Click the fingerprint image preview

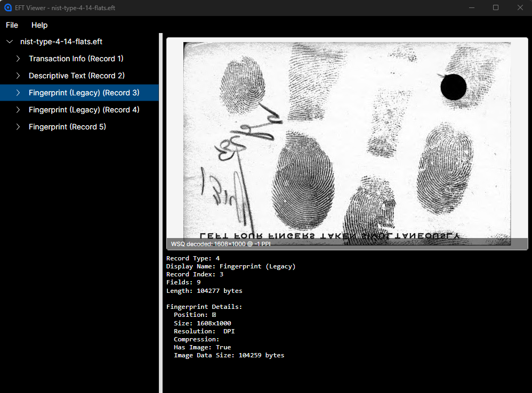346,143
